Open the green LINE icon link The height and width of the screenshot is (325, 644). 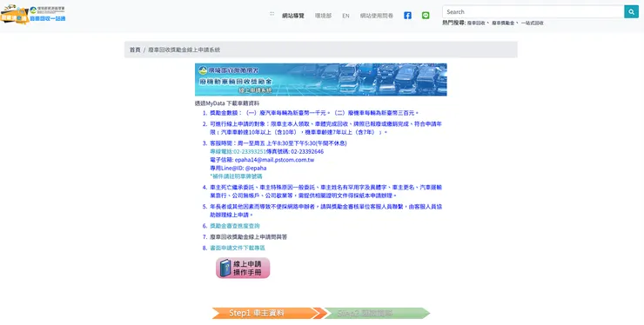pyautogui.click(x=426, y=16)
